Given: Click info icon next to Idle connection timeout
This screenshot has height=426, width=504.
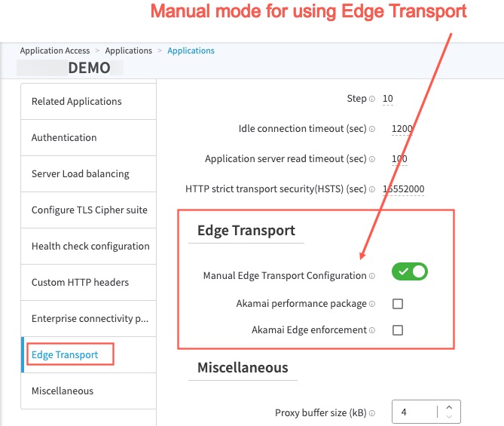Looking at the screenshot, I should click(372, 130).
